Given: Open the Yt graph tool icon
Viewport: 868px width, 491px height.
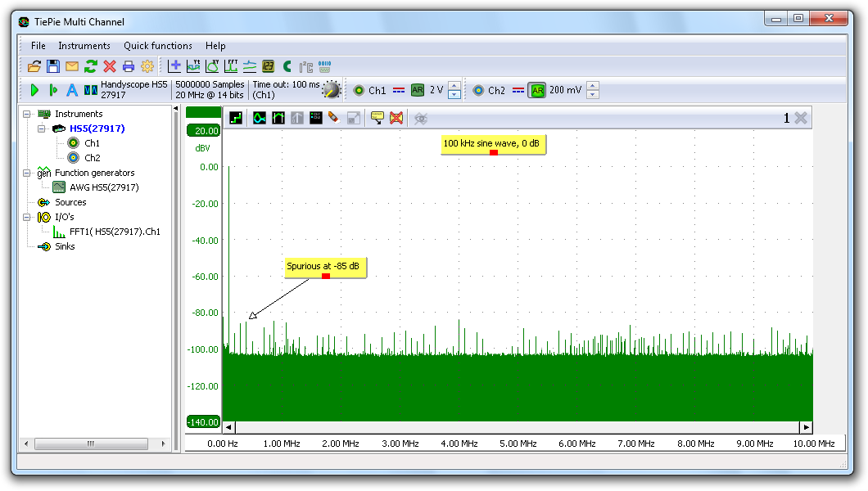Looking at the screenshot, I should (x=193, y=66).
